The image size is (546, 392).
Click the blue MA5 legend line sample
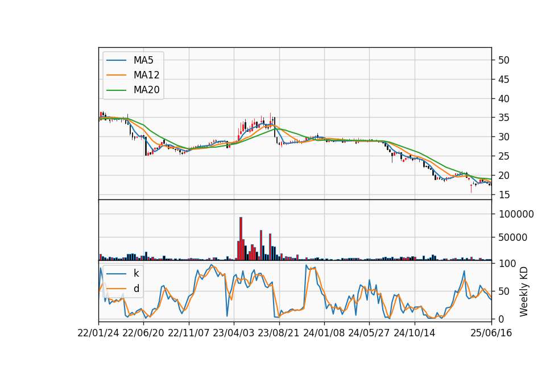pyautogui.click(x=116, y=60)
